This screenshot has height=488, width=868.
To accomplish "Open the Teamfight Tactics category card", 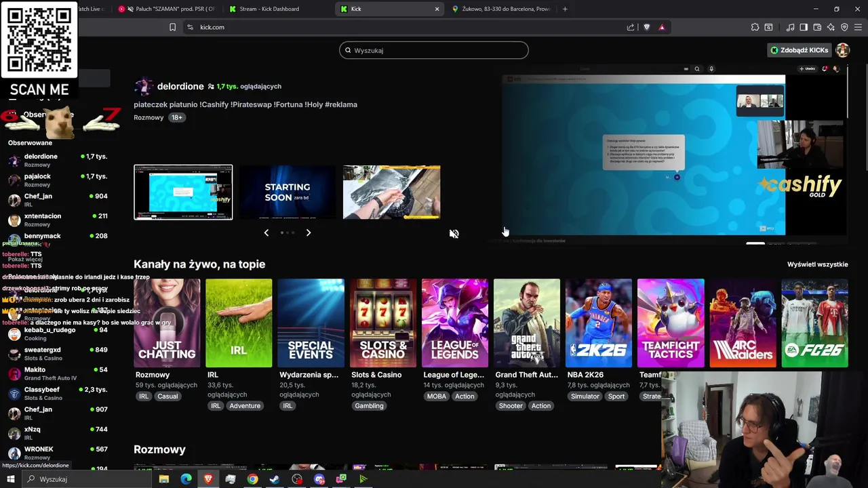I will pos(670,323).
